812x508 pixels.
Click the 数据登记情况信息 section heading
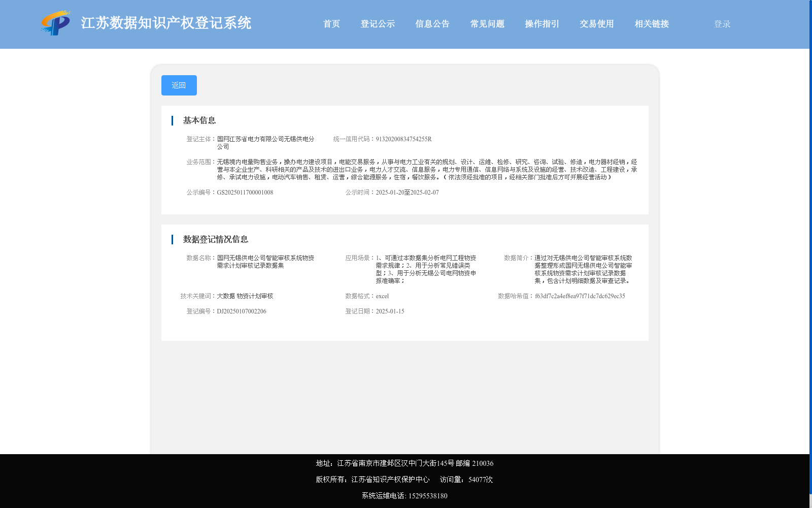click(216, 239)
